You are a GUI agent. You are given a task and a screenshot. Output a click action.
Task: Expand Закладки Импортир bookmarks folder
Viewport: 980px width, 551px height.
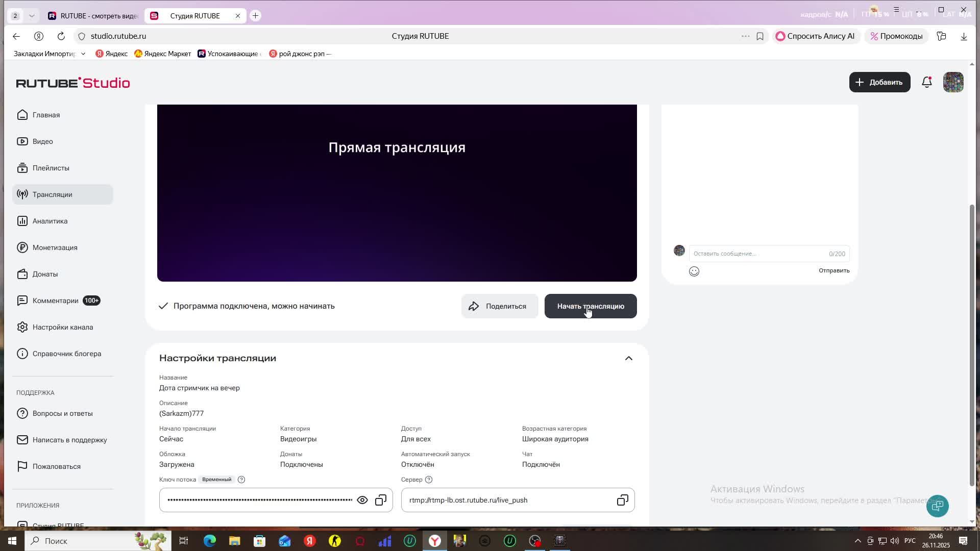83,54
